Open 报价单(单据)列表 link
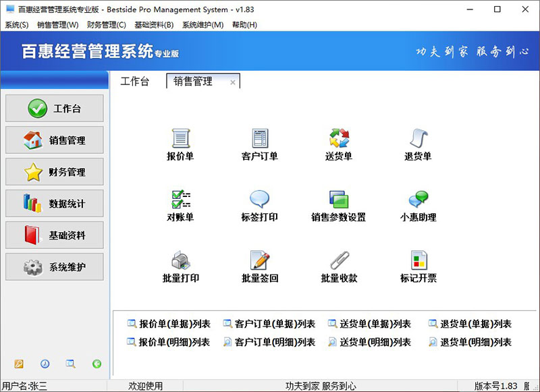This screenshot has height=392, width=540. (169, 324)
